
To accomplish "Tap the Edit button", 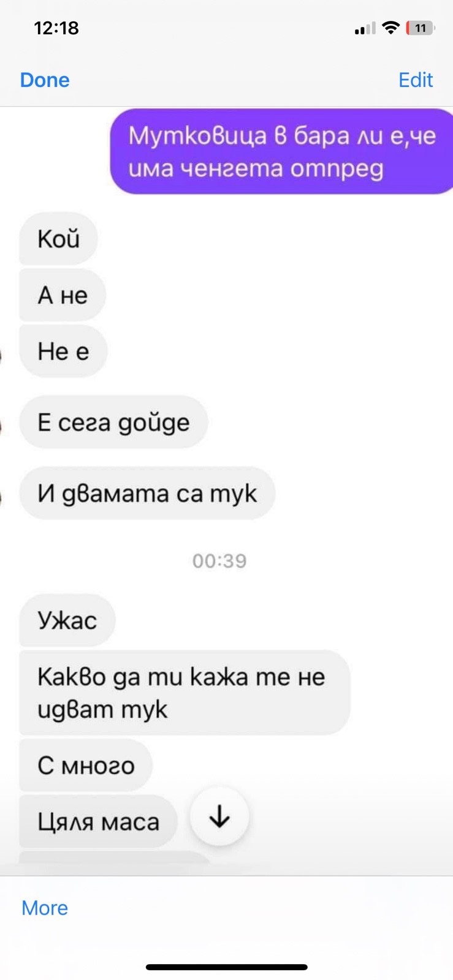I will (x=416, y=80).
